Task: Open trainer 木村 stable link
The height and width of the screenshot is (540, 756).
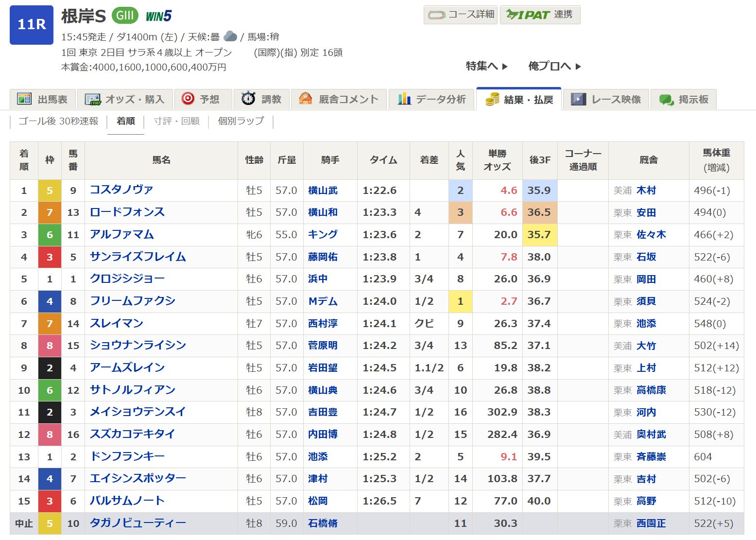Action: tap(646, 191)
